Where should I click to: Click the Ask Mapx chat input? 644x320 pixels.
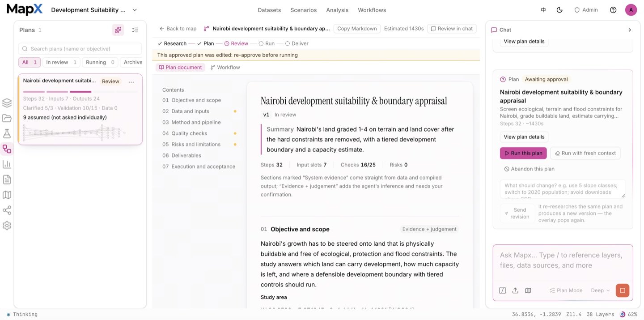click(x=563, y=260)
